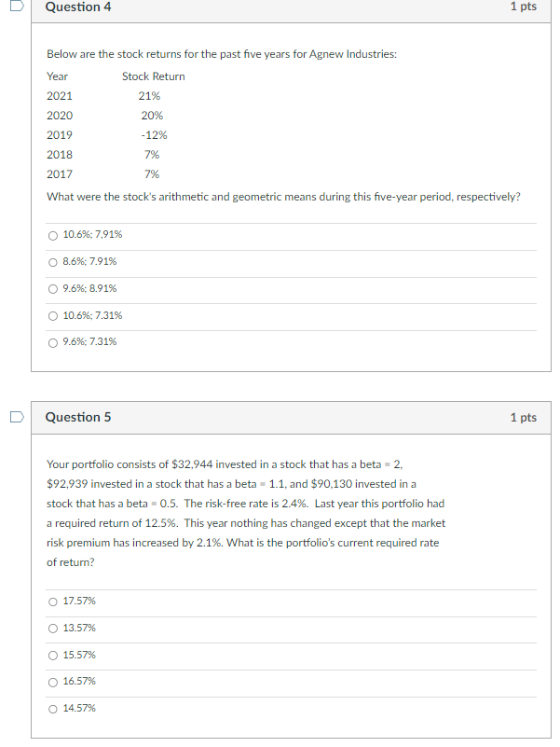Select answer 8.6%; 7.91% for Question 4
This screenshot has height=747, width=560.
(x=53, y=261)
